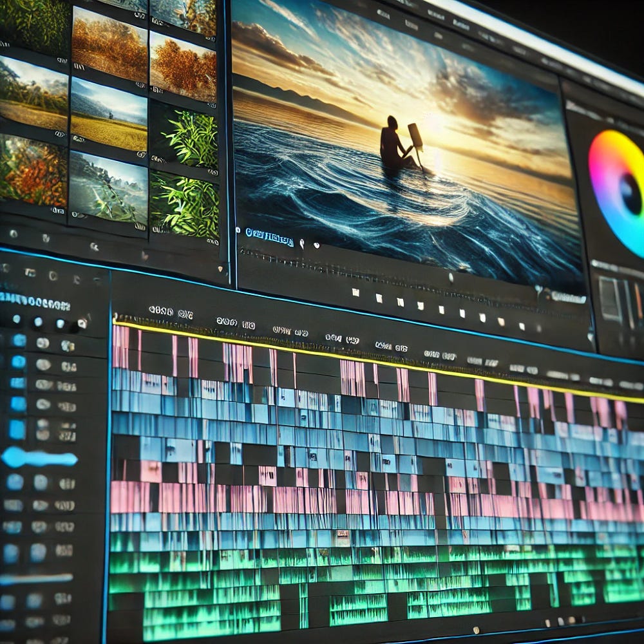Click the first timecode on the timeline ruler
Image resolution: width=644 pixels, height=644 pixels.
pyautogui.click(x=171, y=312)
